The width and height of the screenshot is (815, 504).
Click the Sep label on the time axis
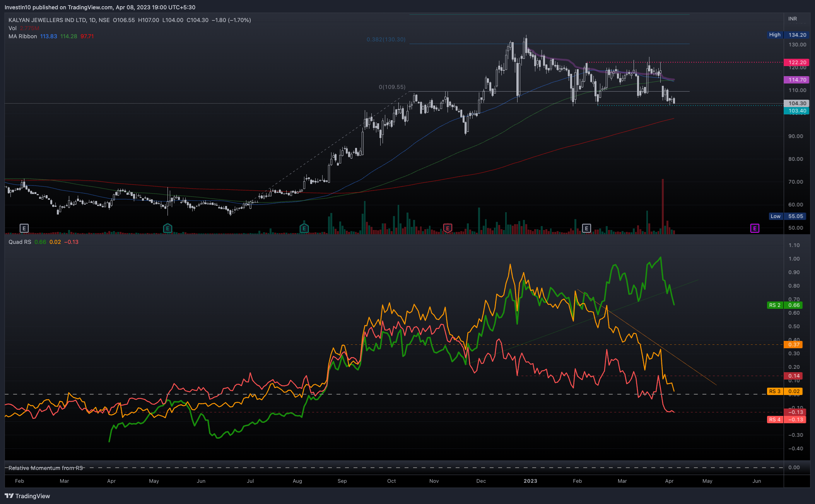(x=342, y=481)
